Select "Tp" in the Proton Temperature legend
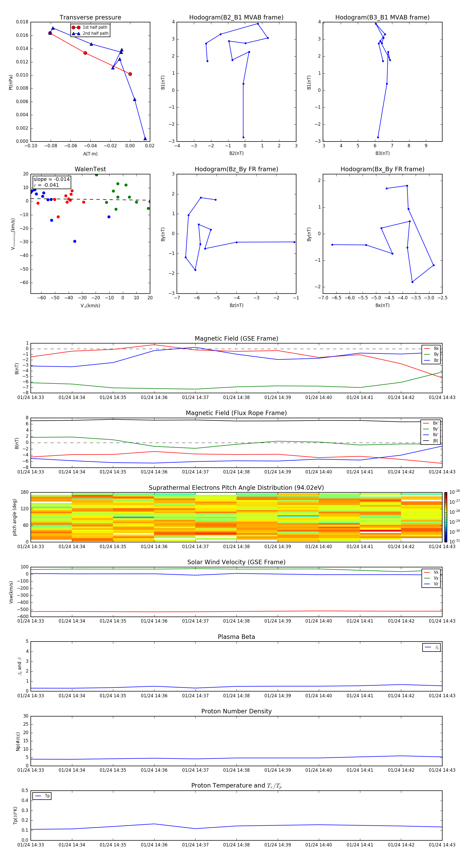473x868 pixels. 42,796
